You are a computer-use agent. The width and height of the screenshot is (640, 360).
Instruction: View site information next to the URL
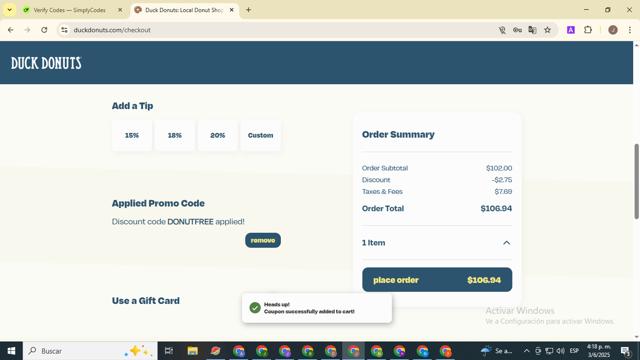click(x=64, y=30)
